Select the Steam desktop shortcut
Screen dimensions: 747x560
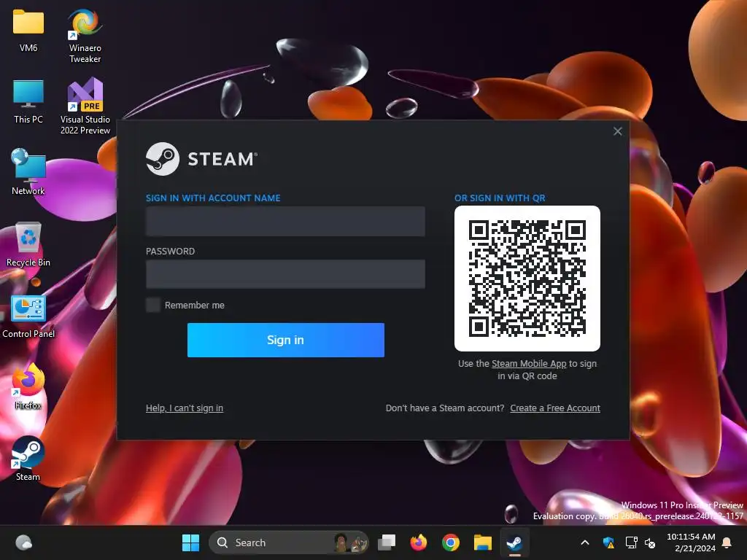pyautogui.click(x=28, y=458)
